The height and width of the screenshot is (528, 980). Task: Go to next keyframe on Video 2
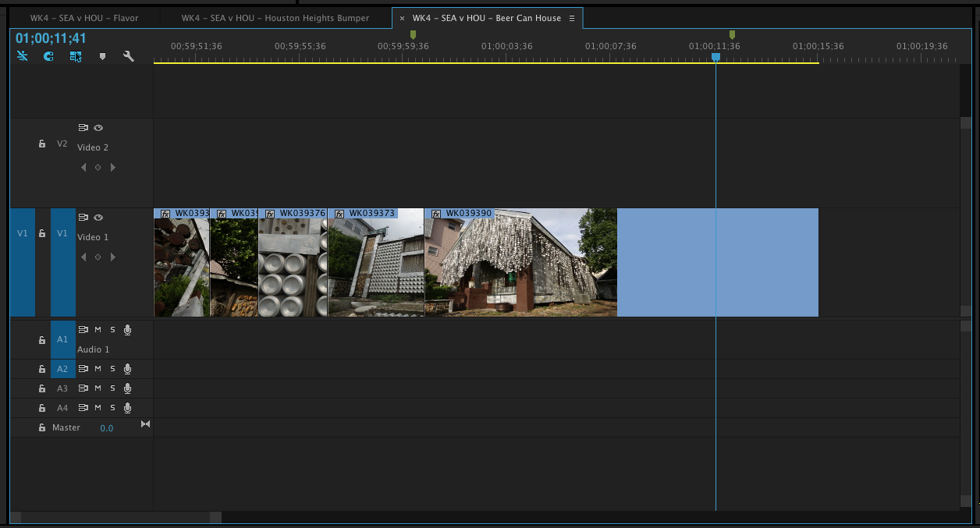click(112, 167)
